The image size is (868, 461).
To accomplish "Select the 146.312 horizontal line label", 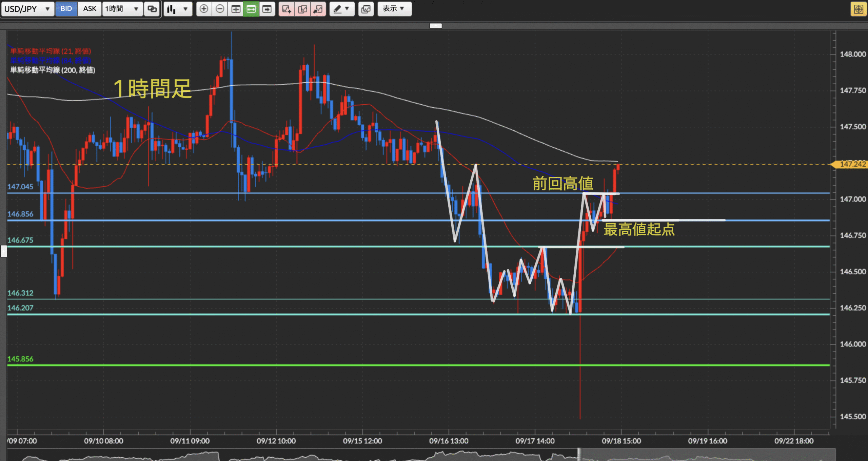I will click(20, 293).
